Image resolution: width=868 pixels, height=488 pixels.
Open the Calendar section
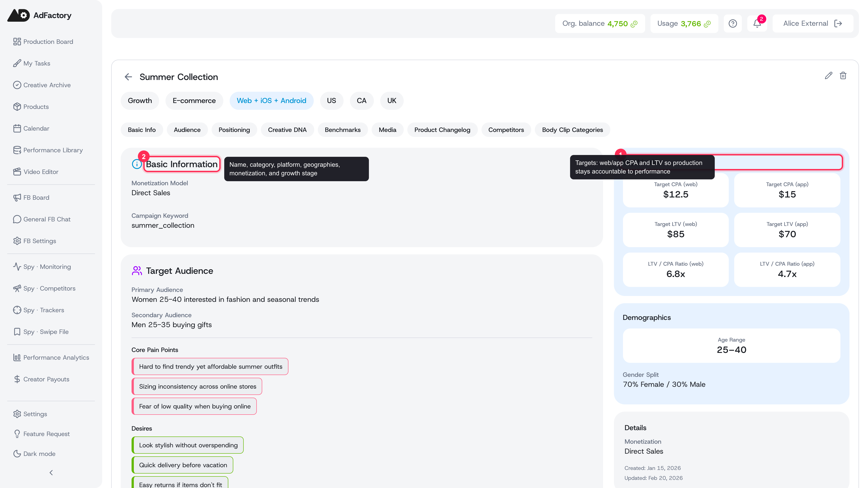[x=31, y=128]
